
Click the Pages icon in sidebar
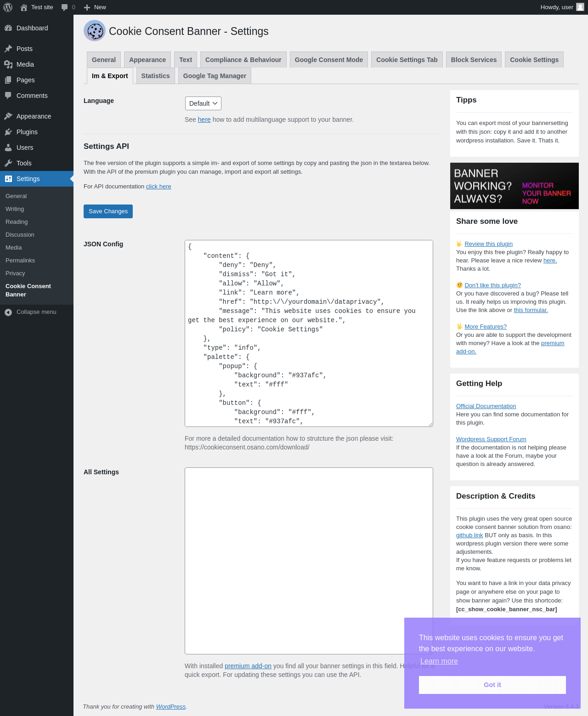pyautogui.click(x=8, y=80)
